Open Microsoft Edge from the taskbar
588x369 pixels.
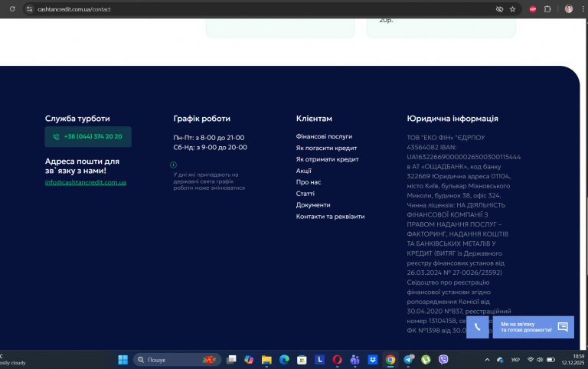284,360
